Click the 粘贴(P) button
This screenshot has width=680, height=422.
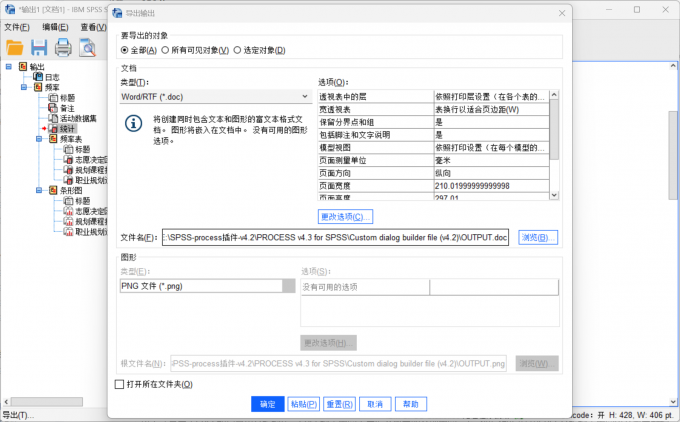(304, 404)
